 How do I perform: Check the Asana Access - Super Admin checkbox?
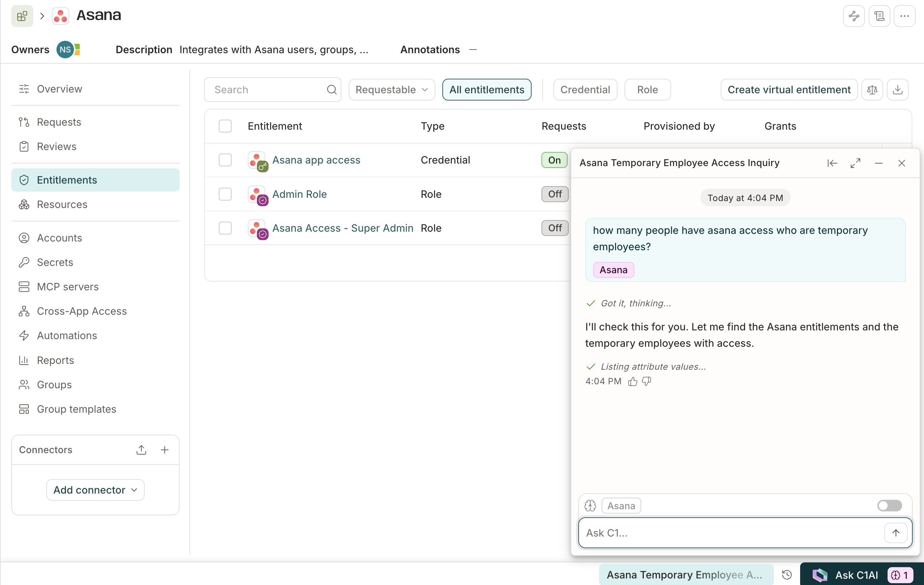(x=225, y=228)
